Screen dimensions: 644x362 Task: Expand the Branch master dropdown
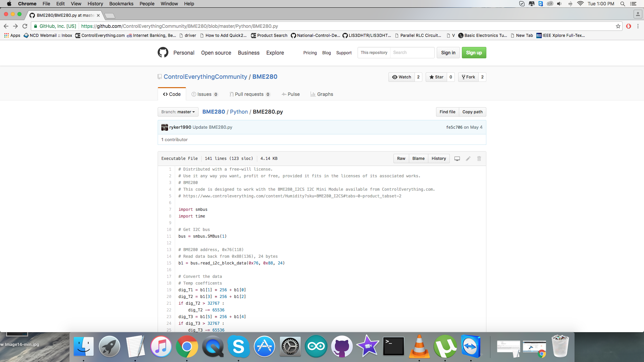(177, 112)
